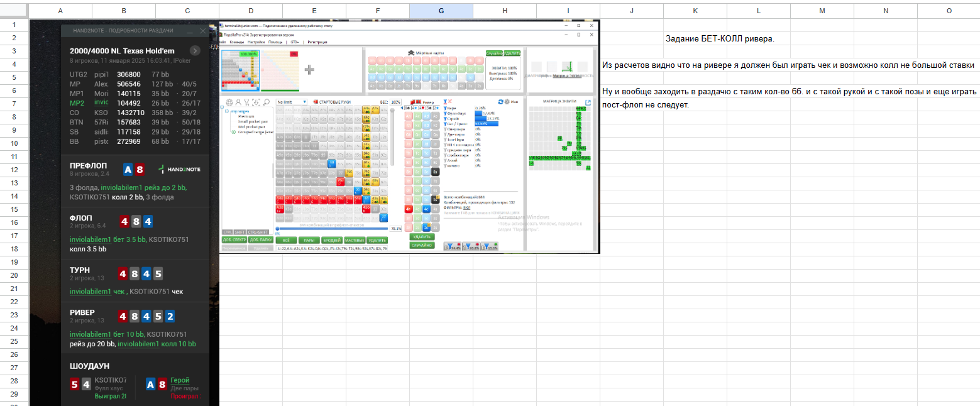Open the GTO+ menu item

(295, 42)
